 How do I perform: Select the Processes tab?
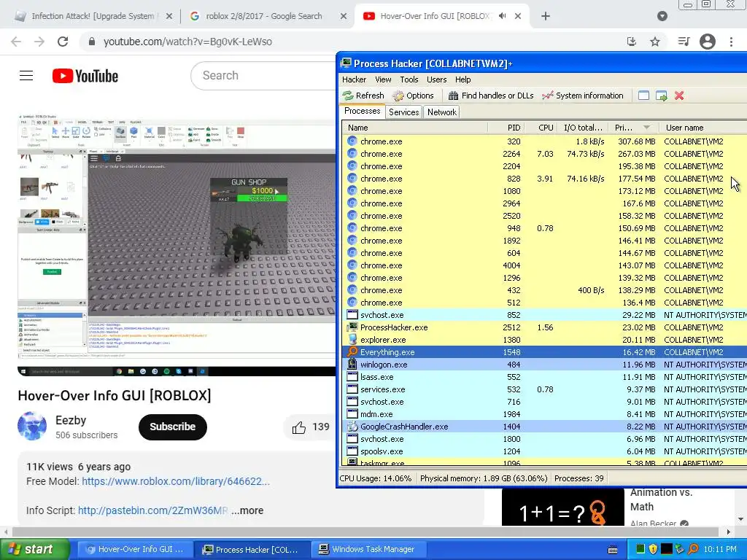coord(363,111)
